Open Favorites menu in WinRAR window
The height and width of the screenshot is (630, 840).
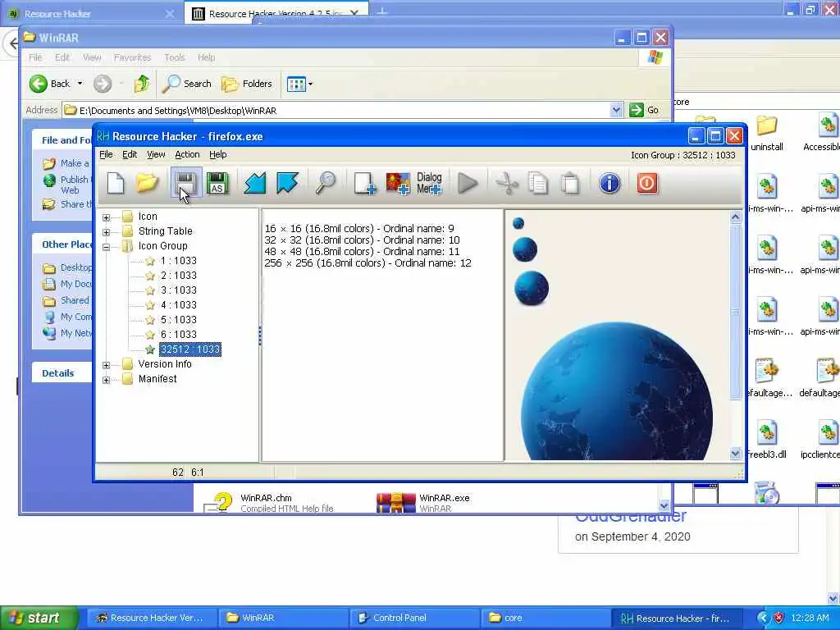pos(132,57)
